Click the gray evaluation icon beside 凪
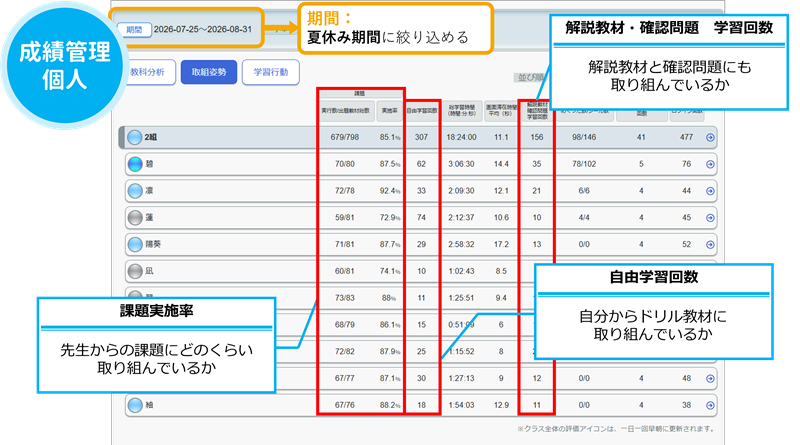 point(135,271)
